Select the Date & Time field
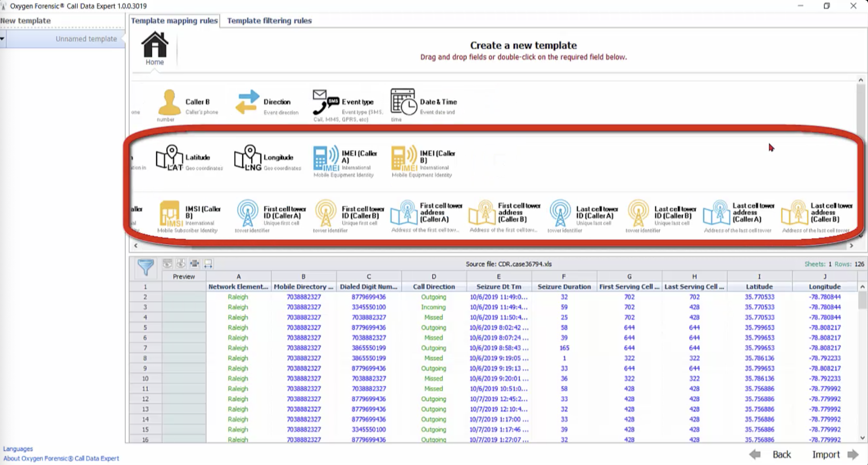 [x=424, y=105]
